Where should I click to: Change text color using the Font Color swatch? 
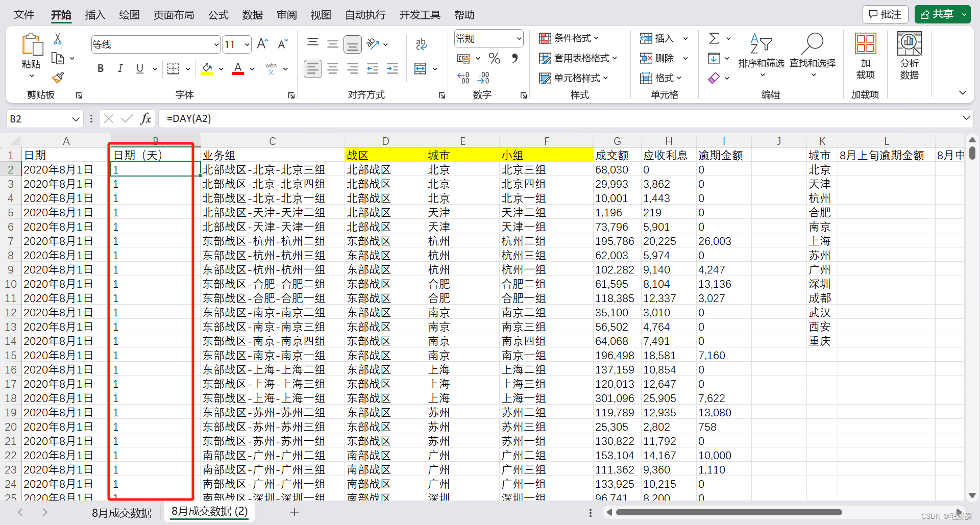click(237, 68)
